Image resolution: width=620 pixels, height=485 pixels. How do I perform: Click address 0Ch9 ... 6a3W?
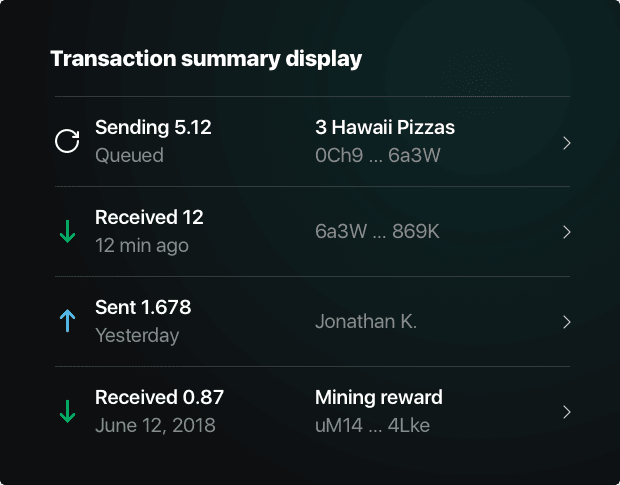378,155
